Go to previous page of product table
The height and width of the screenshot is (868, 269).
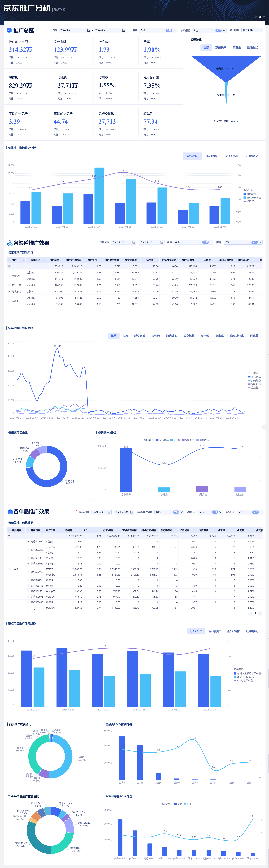tap(250, 613)
